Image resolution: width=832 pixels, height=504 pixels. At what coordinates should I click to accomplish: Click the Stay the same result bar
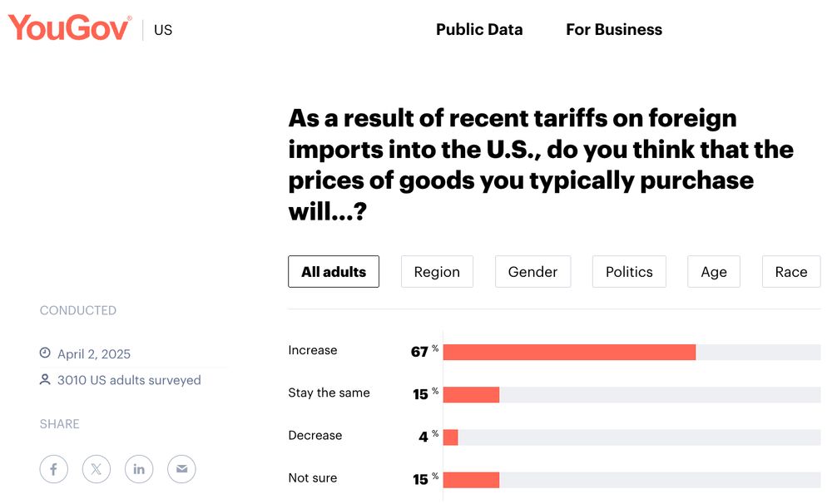click(471, 394)
